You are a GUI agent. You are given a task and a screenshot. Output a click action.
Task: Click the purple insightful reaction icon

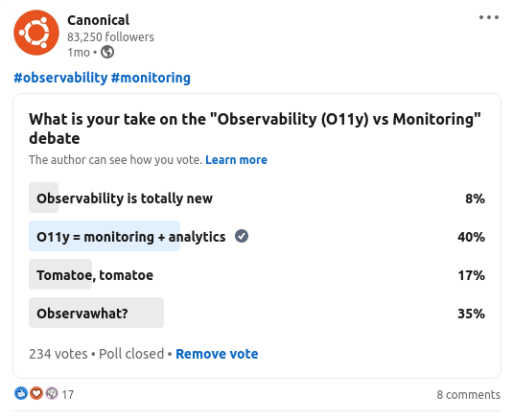click(52, 393)
